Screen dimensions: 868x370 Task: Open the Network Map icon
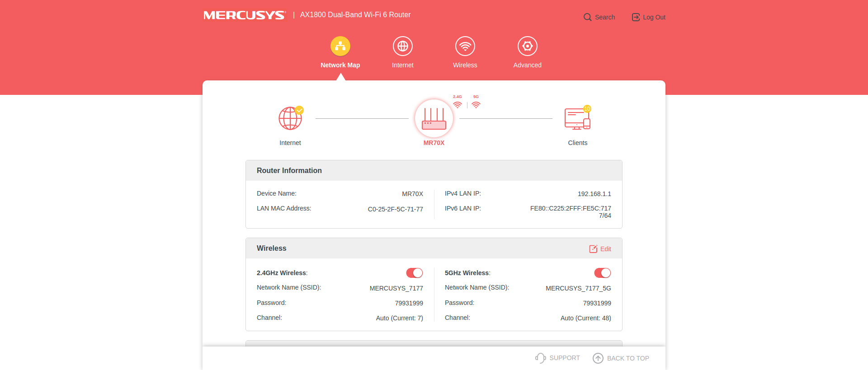pos(340,46)
